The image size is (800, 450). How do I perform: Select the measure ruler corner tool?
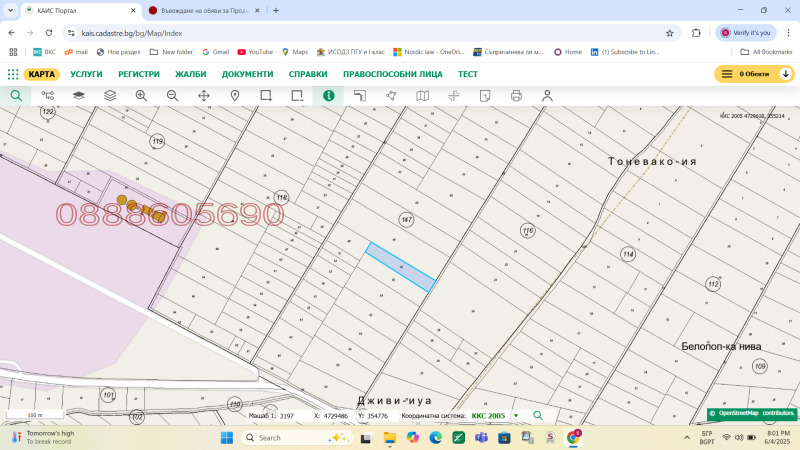pyautogui.click(x=360, y=96)
